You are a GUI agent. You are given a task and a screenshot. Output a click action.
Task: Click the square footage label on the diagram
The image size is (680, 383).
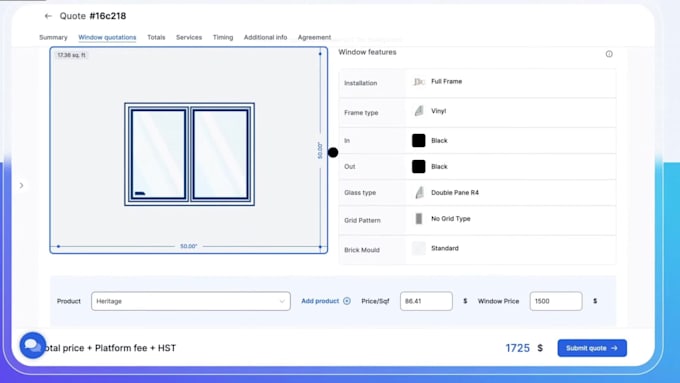click(72, 55)
